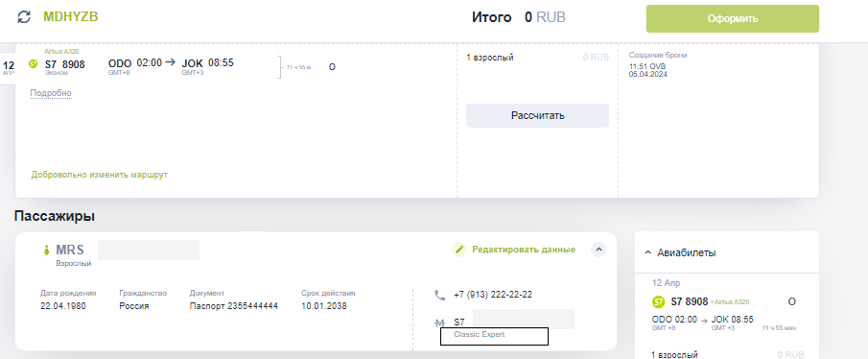Click the Classic Expert status label

coord(480,335)
